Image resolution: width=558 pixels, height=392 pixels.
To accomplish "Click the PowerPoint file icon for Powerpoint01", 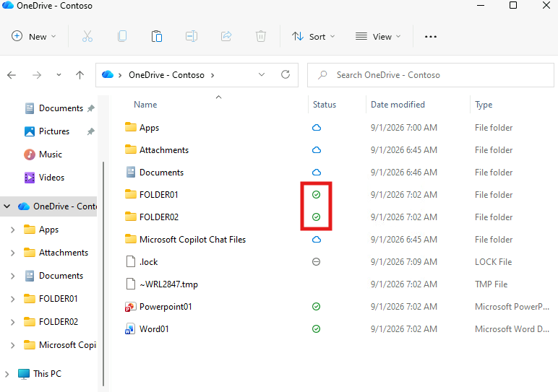I will pos(130,307).
